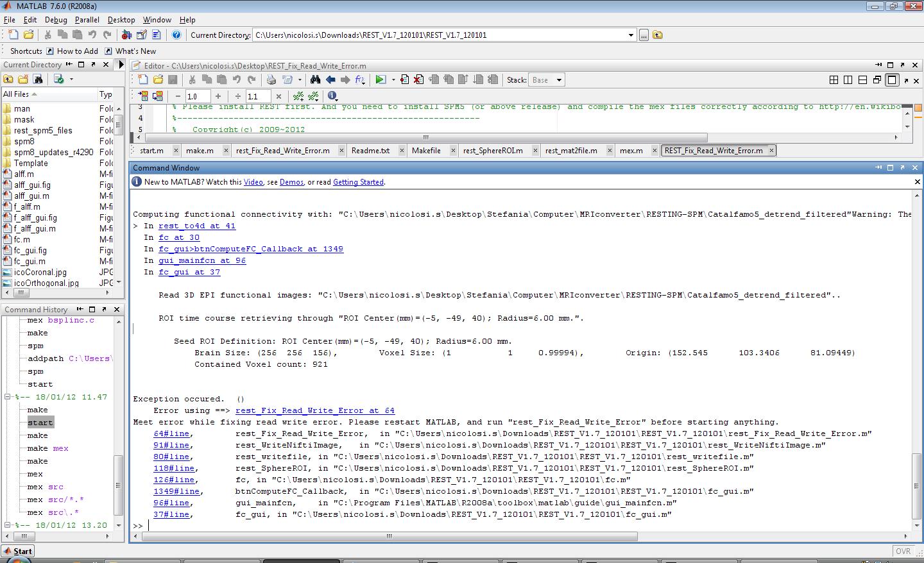Click cell mode info icon in Editor
This screenshot has width=924, height=563.
pyautogui.click(x=332, y=96)
